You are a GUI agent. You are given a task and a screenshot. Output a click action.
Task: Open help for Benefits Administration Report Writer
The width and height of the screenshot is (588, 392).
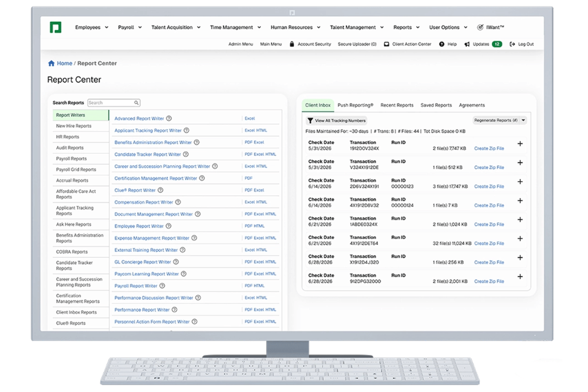197,142
